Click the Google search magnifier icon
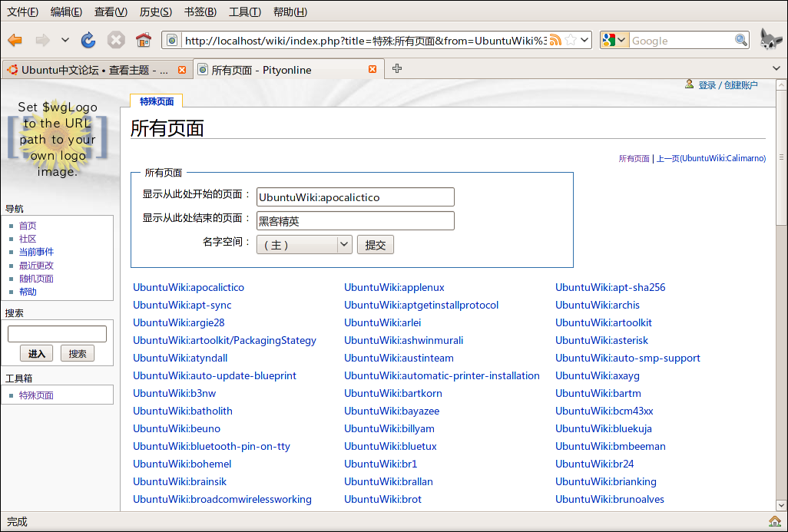This screenshot has height=532, width=788. [x=740, y=40]
